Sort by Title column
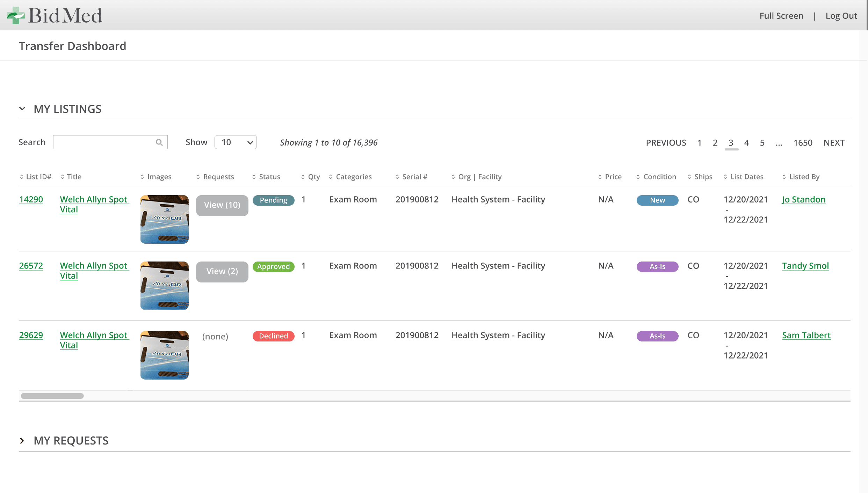 click(x=71, y=177)
